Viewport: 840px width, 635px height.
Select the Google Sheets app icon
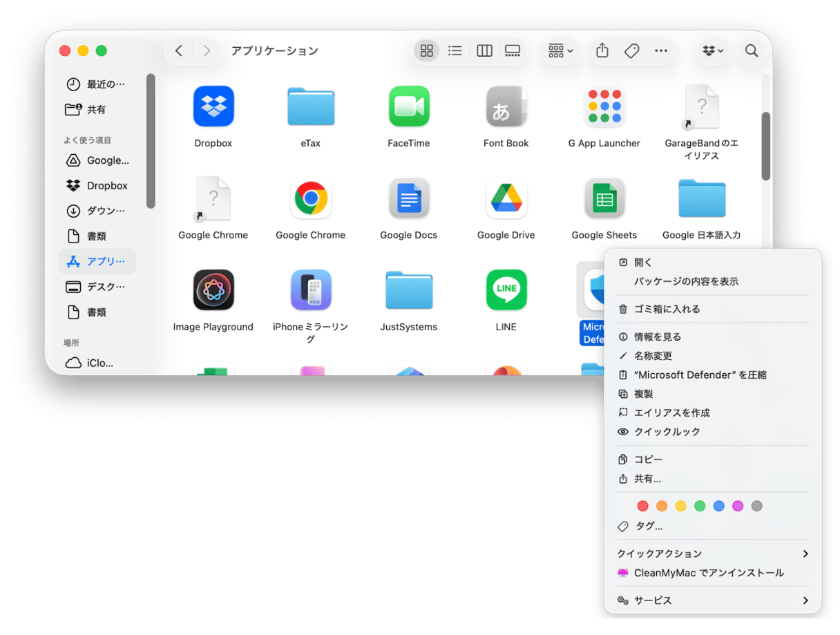604,199
